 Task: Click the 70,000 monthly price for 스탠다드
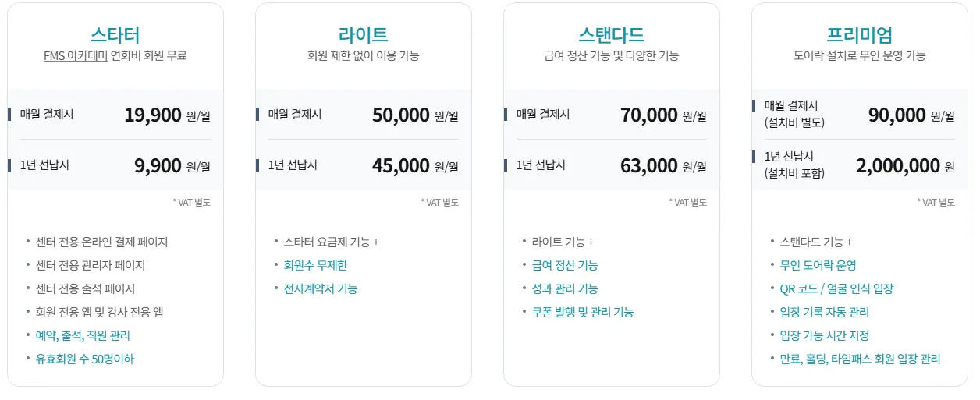pos(649,115)
